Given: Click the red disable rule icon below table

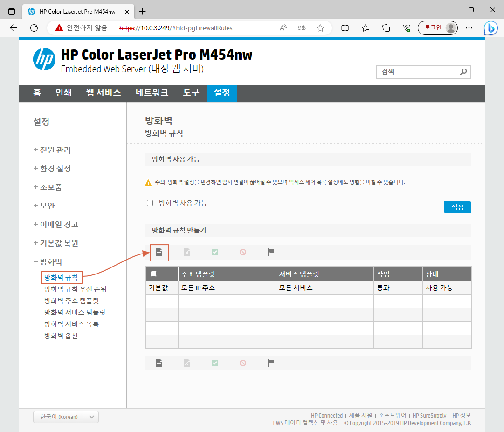Looking at the screenshot, I should click(243, 363).
